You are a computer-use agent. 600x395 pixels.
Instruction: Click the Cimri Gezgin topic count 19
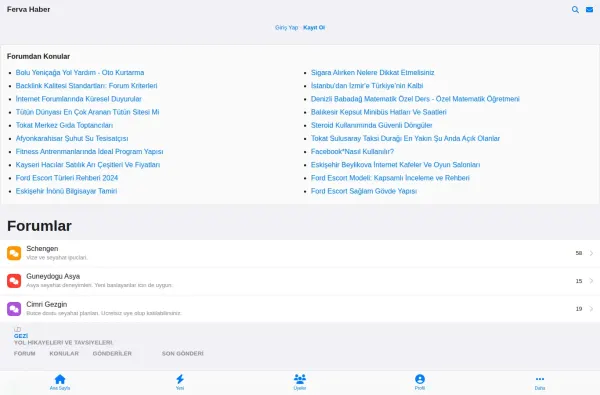[579, 309]
